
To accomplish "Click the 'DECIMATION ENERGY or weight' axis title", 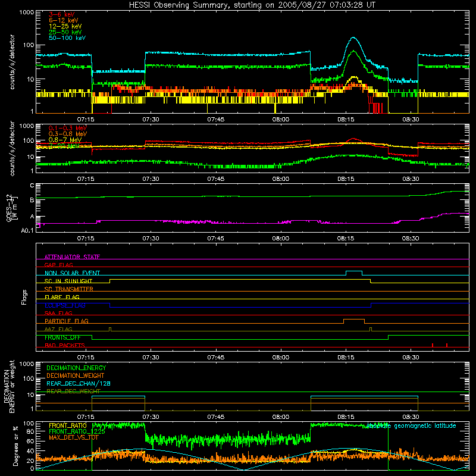I will click(x=9, y=387).
